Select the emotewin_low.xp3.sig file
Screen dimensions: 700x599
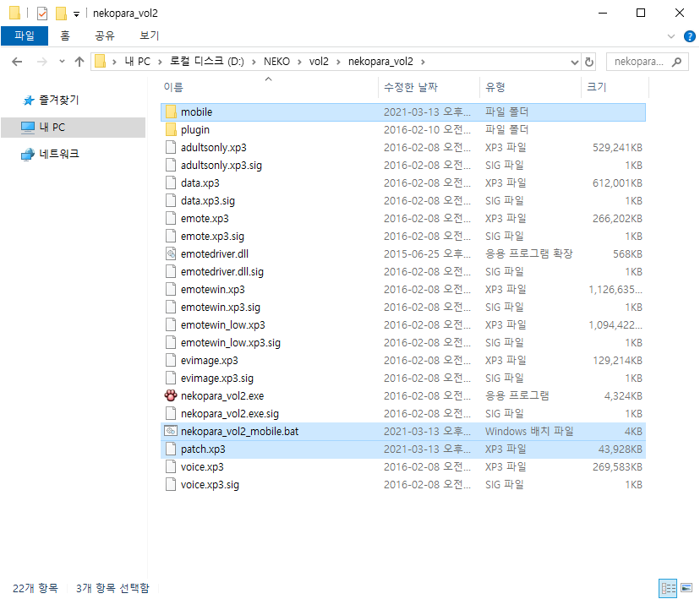403,342
